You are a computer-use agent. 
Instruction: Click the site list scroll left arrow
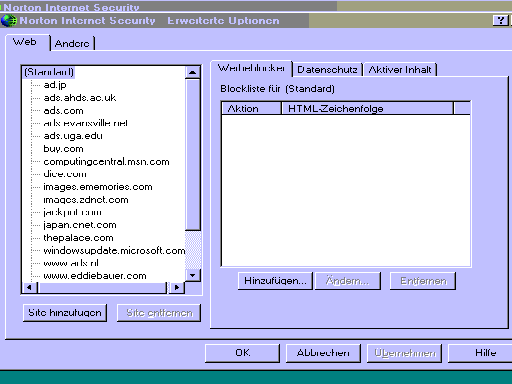tap(30, 287)
